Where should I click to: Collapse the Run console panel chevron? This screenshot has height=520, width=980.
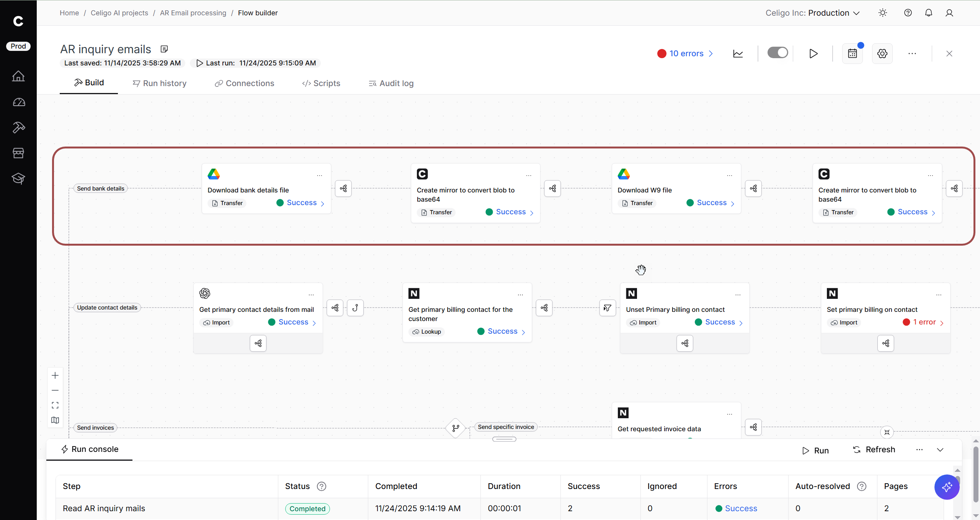(940, 450)
